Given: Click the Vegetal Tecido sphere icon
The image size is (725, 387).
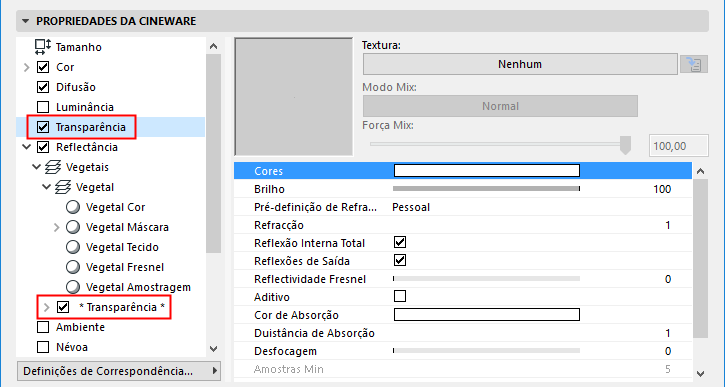Looking at the screenshot, I should (73, 247).
